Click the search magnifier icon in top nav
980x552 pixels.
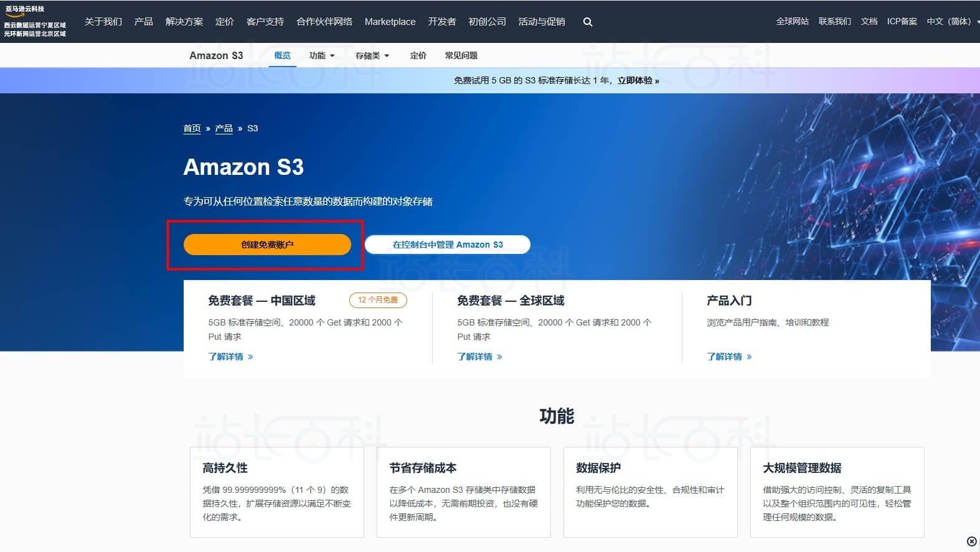coord(587,22)
